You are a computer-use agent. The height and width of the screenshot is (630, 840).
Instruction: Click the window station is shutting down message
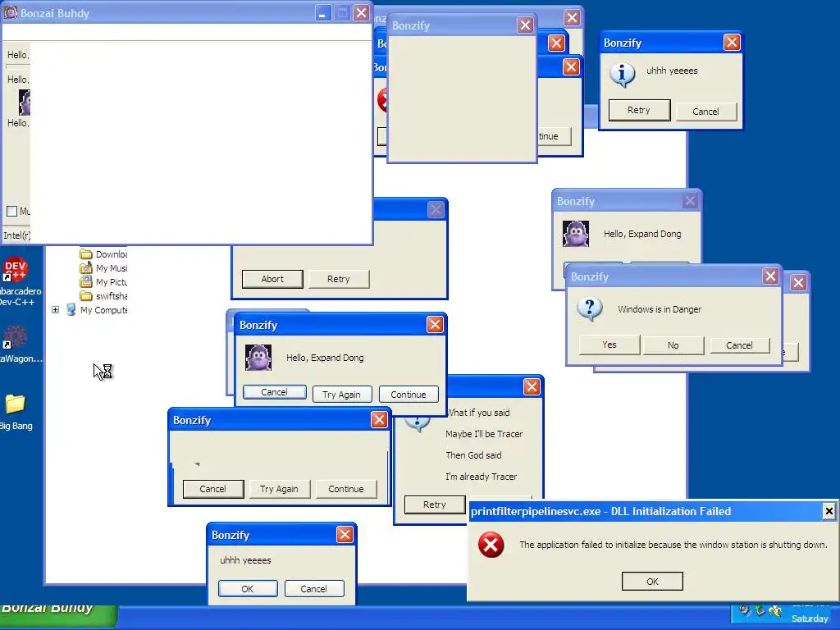coord(673,545)
